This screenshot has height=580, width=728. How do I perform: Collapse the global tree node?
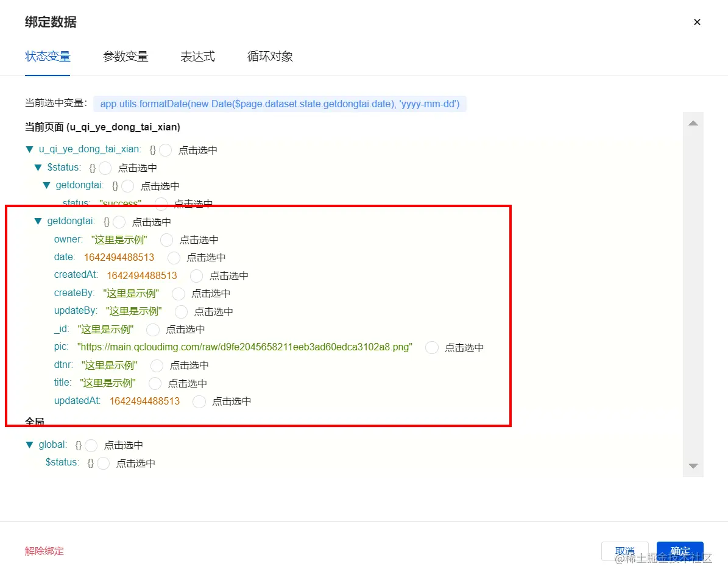(x=30, y=445)
